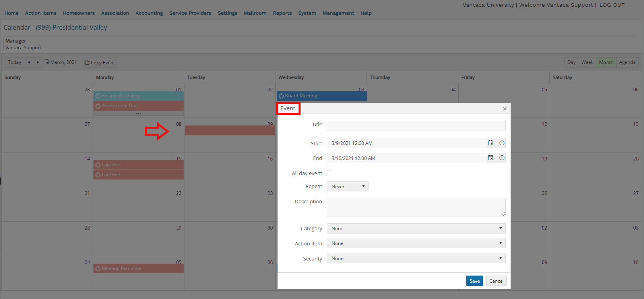Screen dimensions: 644x299
Task: Toggle the All day event checkbox
Action: pos(329,172)
